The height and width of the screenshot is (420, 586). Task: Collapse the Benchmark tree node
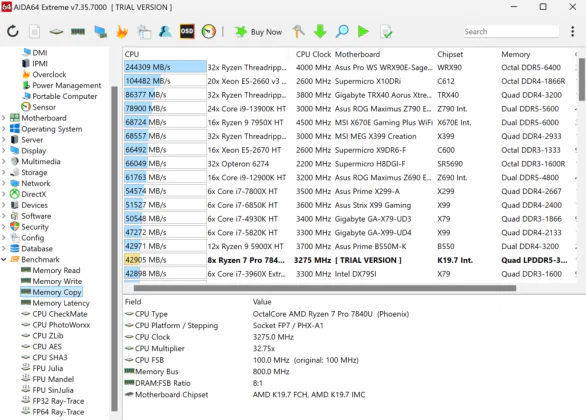point(4,259)
